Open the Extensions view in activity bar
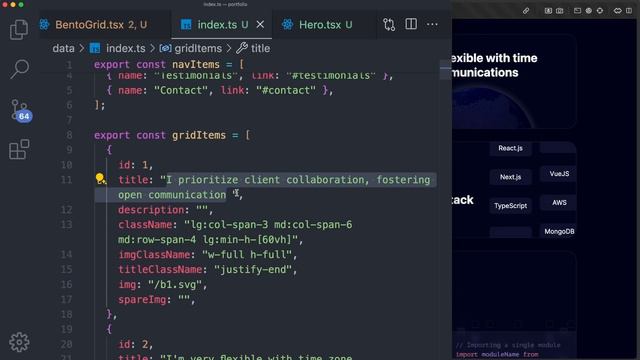Viewport: 640px width, 360px height. coord(19,149)
